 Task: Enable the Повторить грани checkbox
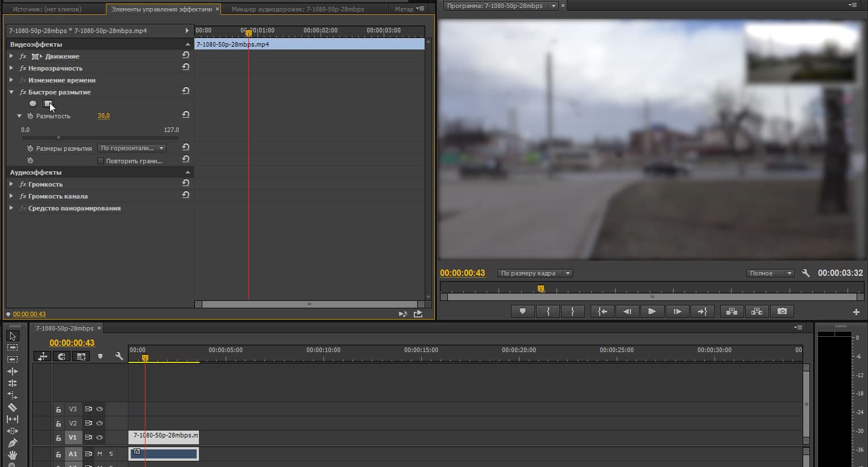[x=101, y=161]
